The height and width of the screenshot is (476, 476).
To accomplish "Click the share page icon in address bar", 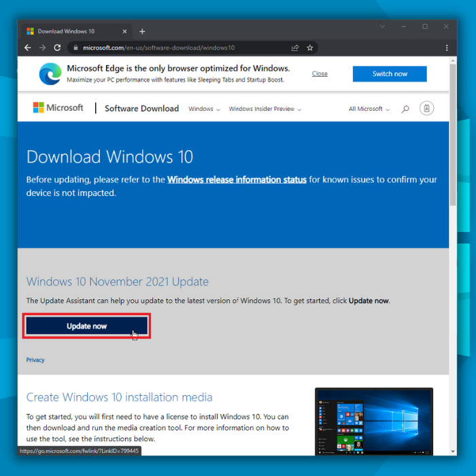I will pos(294,48).
